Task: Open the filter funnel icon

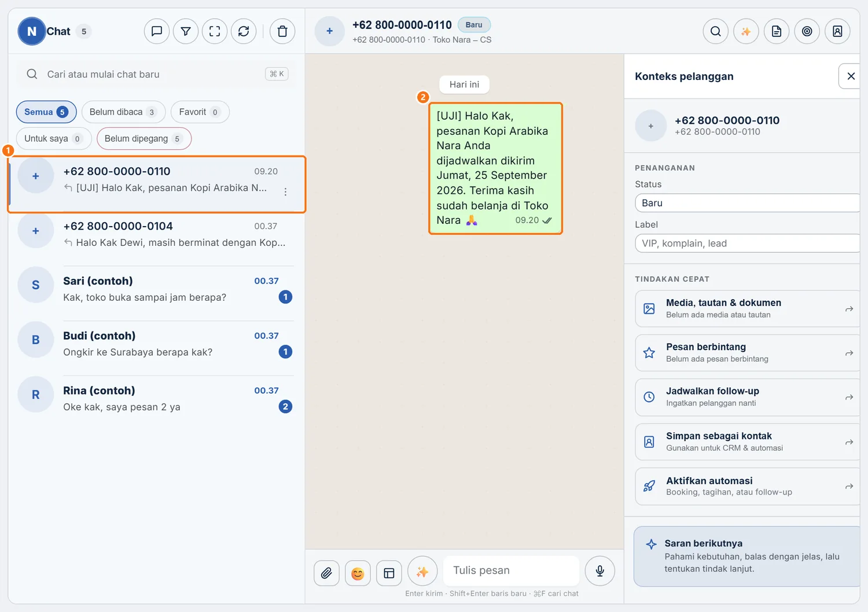Action: pyautogui.click(x=186, y=31)
